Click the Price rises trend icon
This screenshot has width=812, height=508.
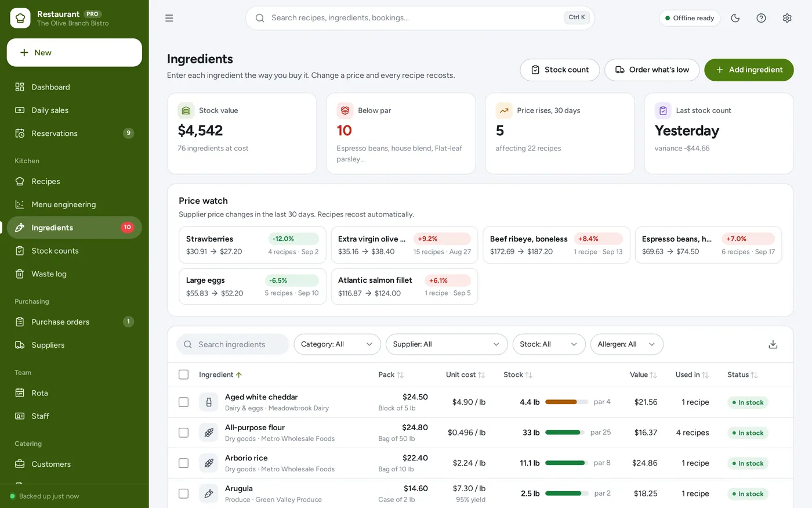pyautogui.click(x=504, y=110)
